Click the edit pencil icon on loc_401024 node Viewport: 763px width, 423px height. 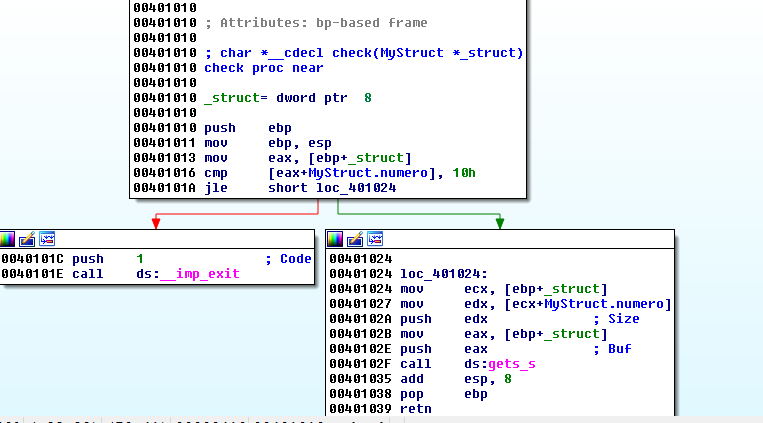[355, 239]
